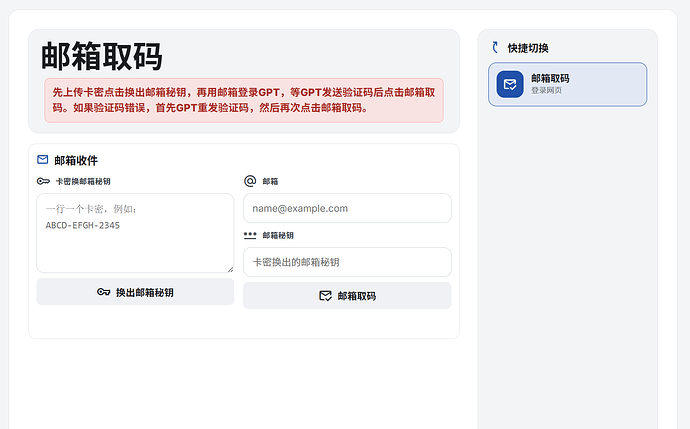Click the 邮箱秘钥 label text
The image size is (690, 429).
pos(278,235)
